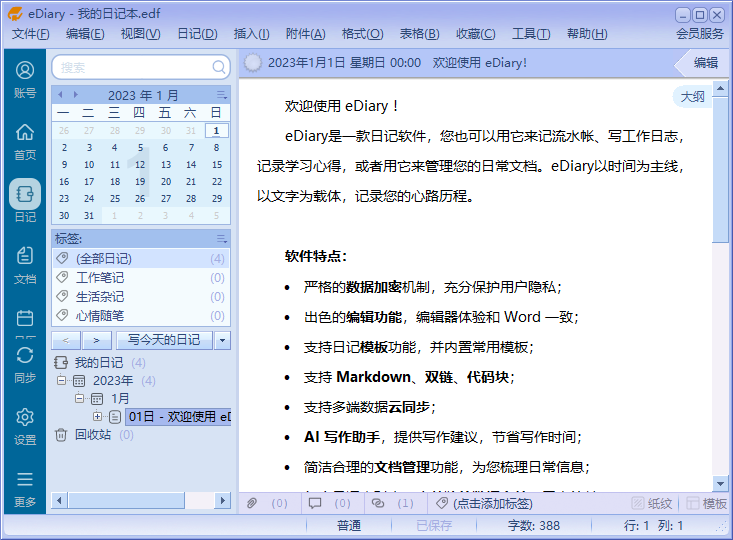
Task: Open the 工具(T) menu
Action: [x=531, y=34]
